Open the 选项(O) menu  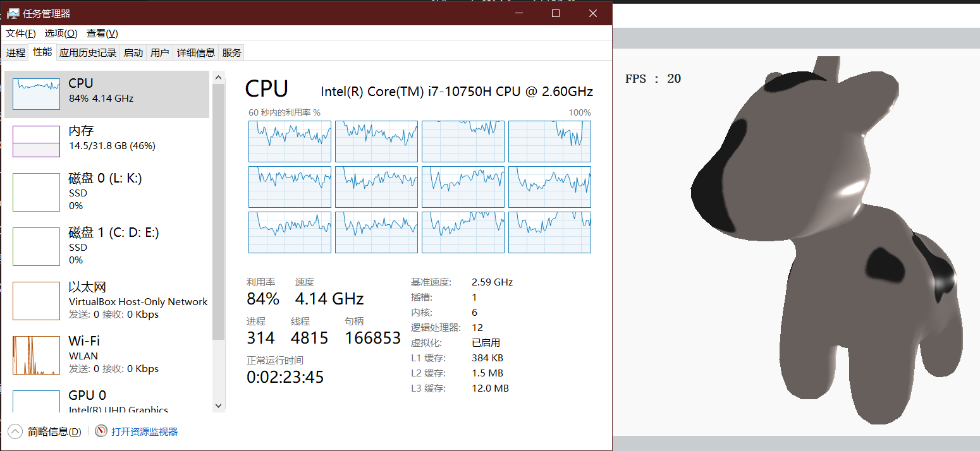[61, 33]
